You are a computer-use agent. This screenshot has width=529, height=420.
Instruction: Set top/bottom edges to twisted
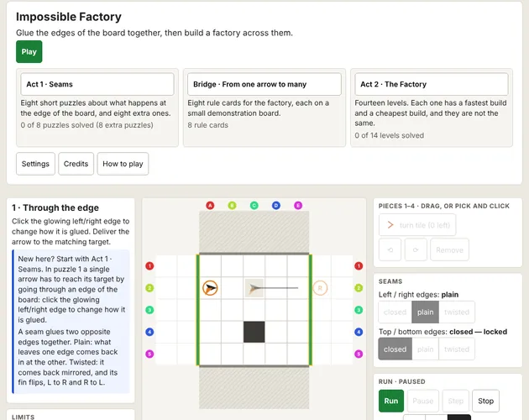pos(457,349)
